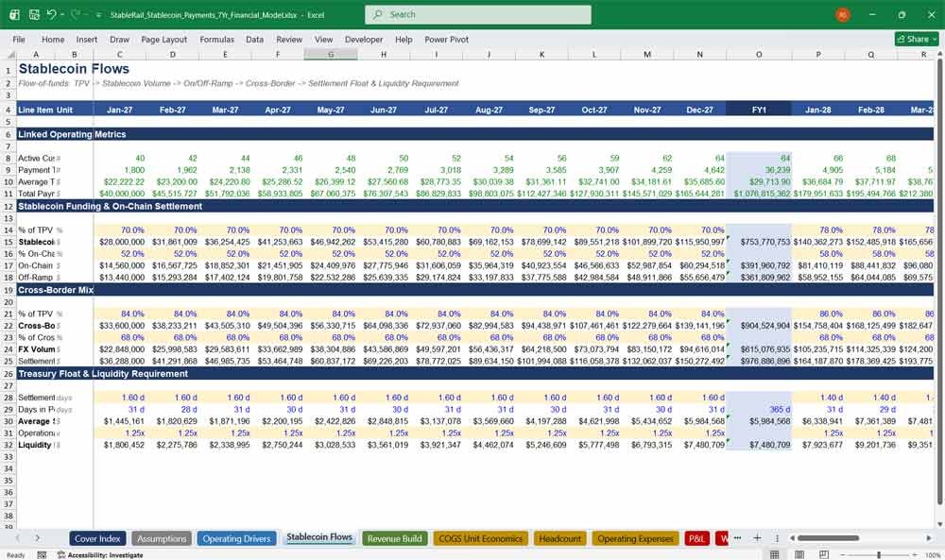Switch to Normal view icon
The image size is (945, 560).
(775, 554)
